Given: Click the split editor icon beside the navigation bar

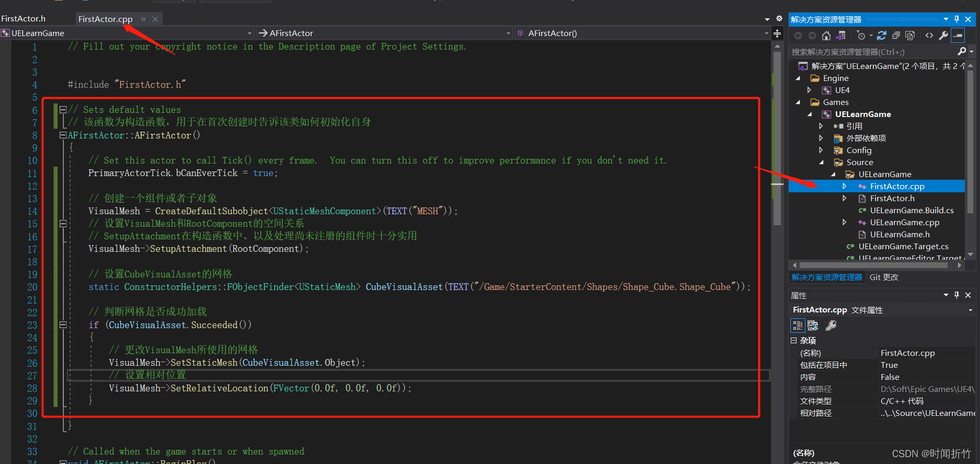Looking at the screenshot, I should tap(777, 33).
